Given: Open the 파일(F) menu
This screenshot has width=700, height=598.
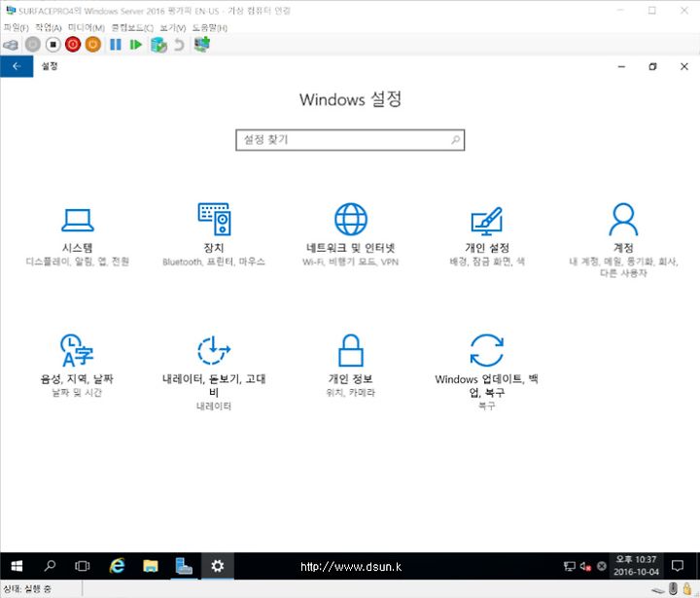Looking at the screenshot, I should tap(17, 27).
